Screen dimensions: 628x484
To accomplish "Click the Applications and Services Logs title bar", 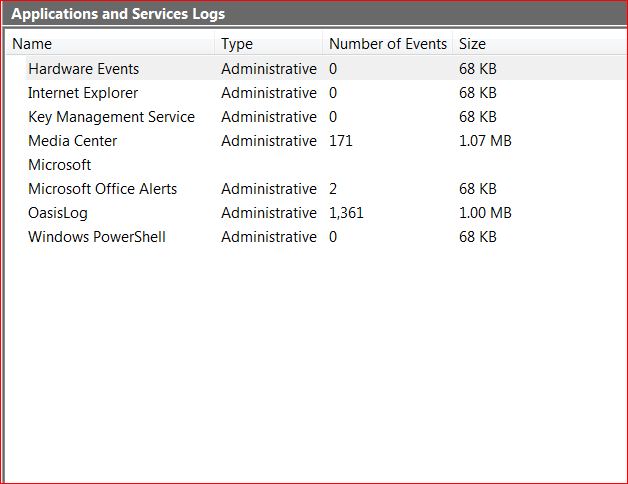I will pos(315,14).
